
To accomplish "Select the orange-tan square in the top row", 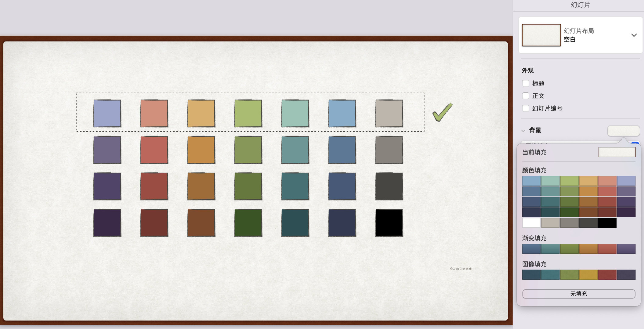I will [x=201, y=113].
